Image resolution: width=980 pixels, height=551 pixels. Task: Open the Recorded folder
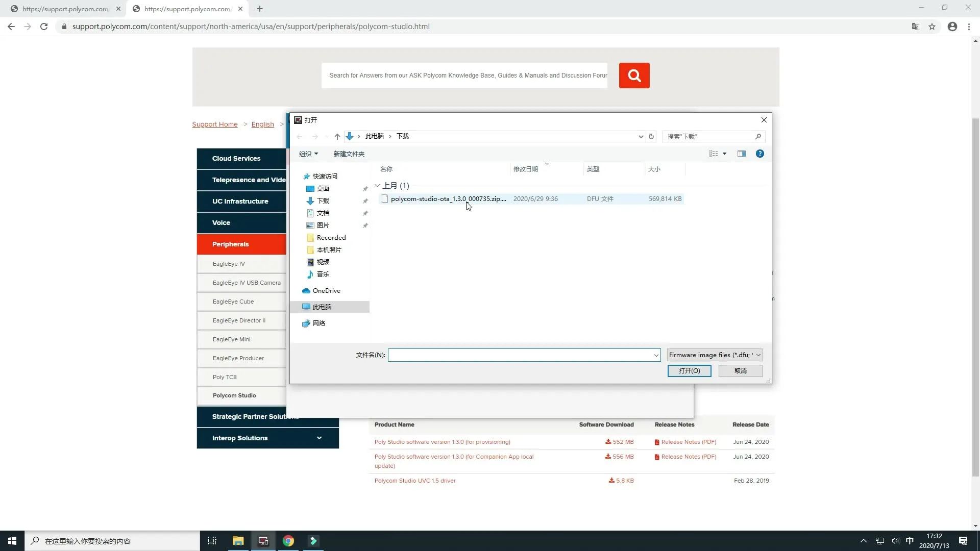pos(331,237)
